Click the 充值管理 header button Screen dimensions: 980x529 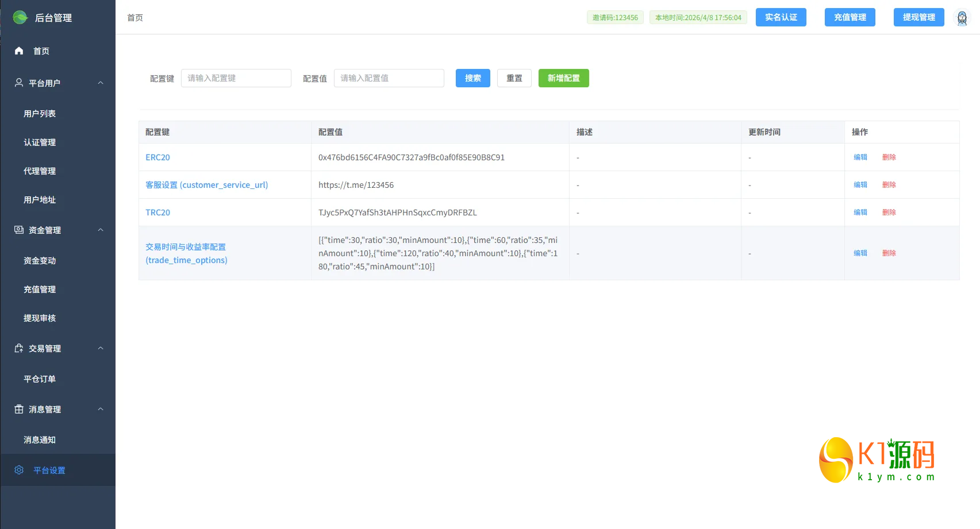[x=850, y=17]
